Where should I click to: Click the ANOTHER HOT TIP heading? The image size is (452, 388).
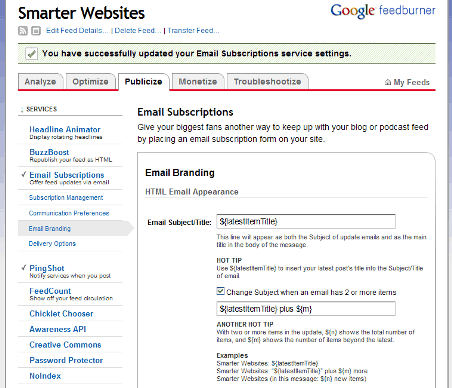click(x=245, y=324)
